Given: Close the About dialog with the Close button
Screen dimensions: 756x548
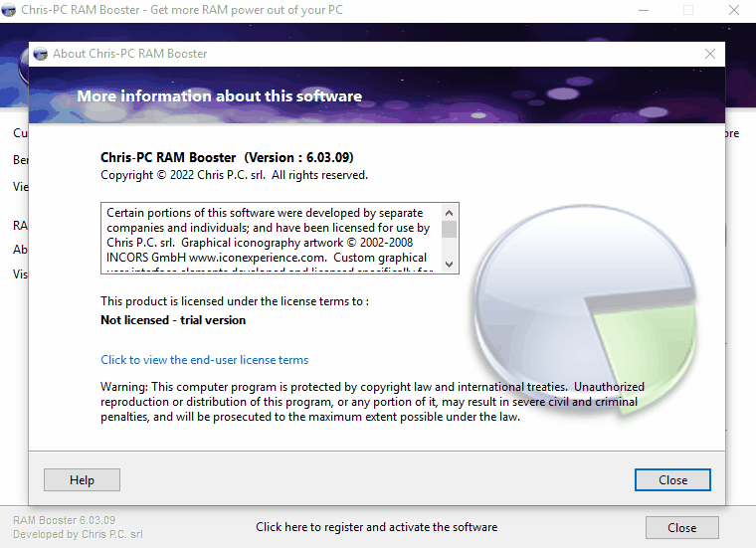Looking at the screenshot, I should 672,480.
